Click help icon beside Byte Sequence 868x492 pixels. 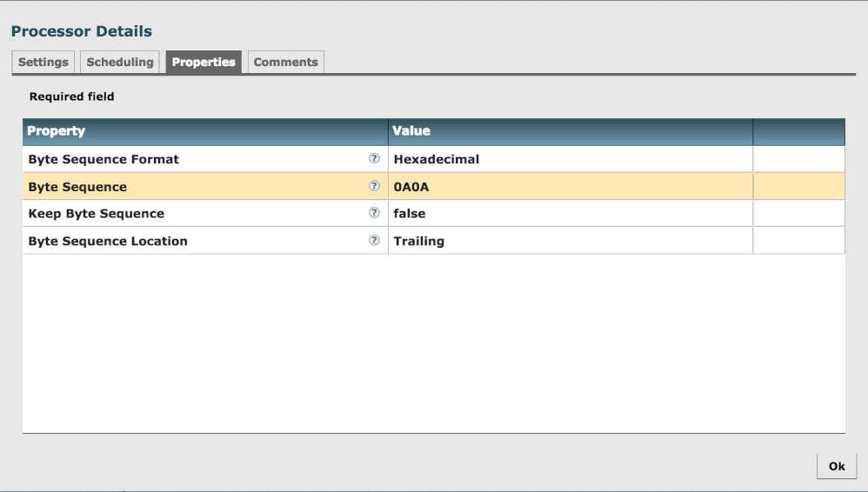[375, 186]
